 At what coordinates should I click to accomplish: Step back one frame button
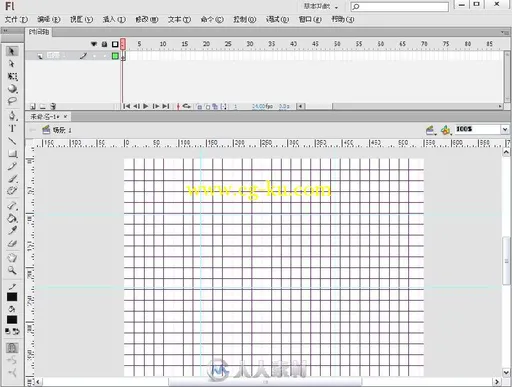pyautogui.click(x=136, y=106)
